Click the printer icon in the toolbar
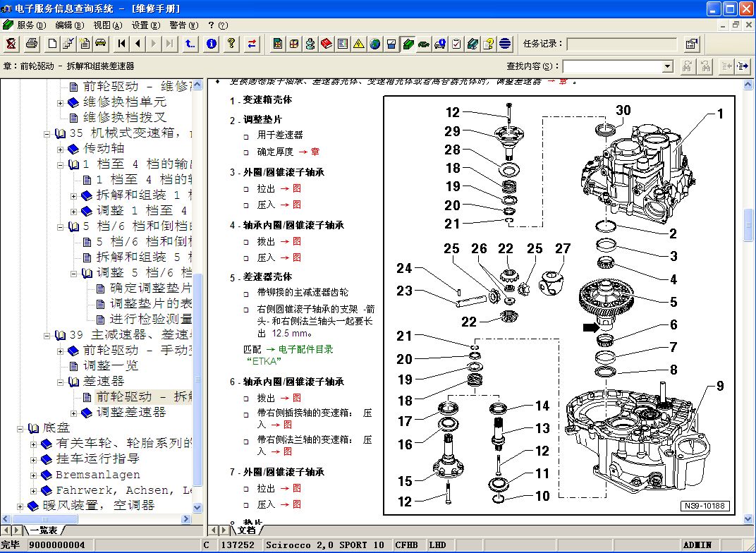This screenshot has width=756, height=553. tap(31, 44)
